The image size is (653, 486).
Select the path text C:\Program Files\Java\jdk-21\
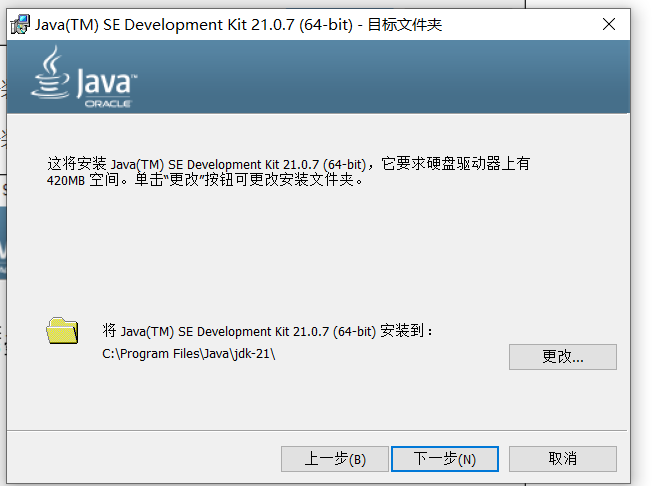tap(189, 354)
